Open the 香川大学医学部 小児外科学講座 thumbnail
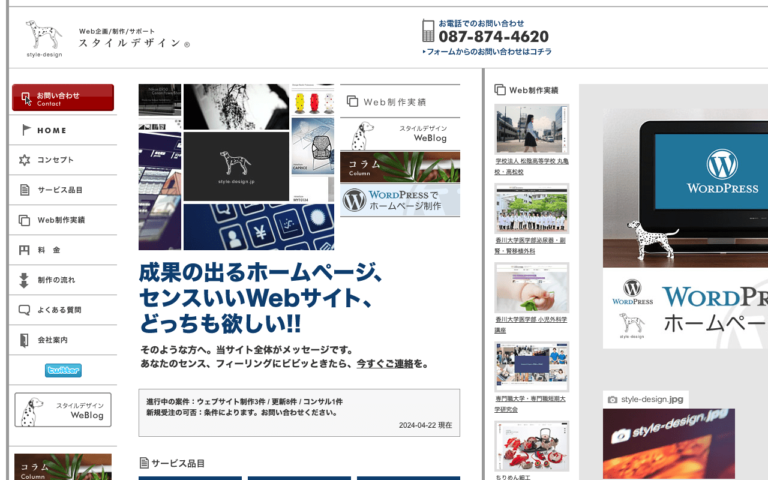 pos(531,288)
